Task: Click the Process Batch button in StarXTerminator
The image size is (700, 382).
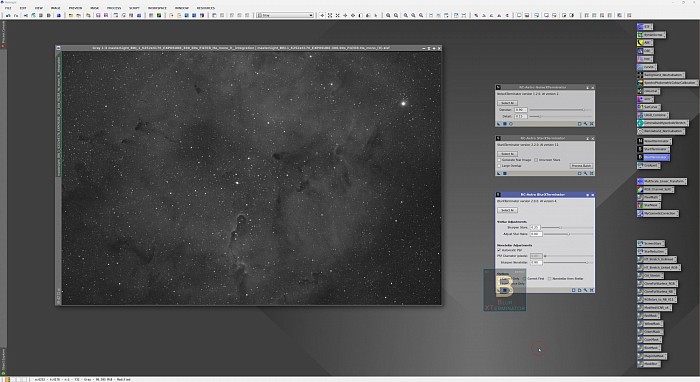Action: [581, 166]
